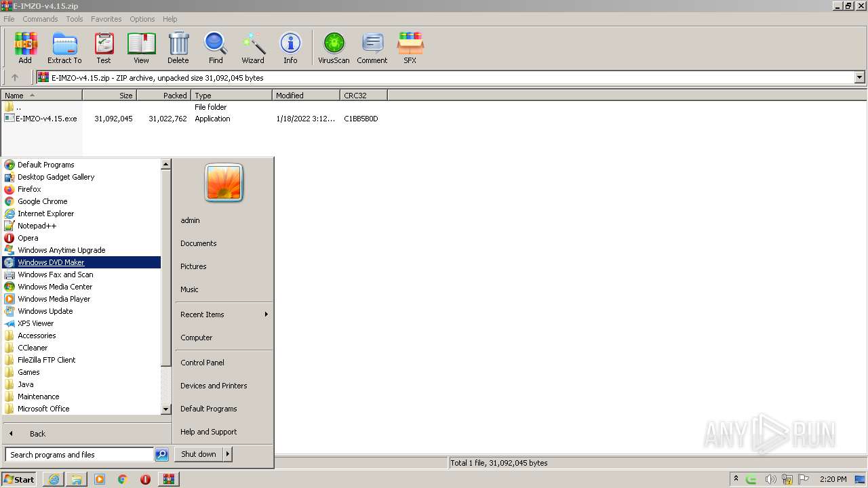Screen dimensions: 868x488
Task: Open Devices and Printers
Action: [224, 386]
